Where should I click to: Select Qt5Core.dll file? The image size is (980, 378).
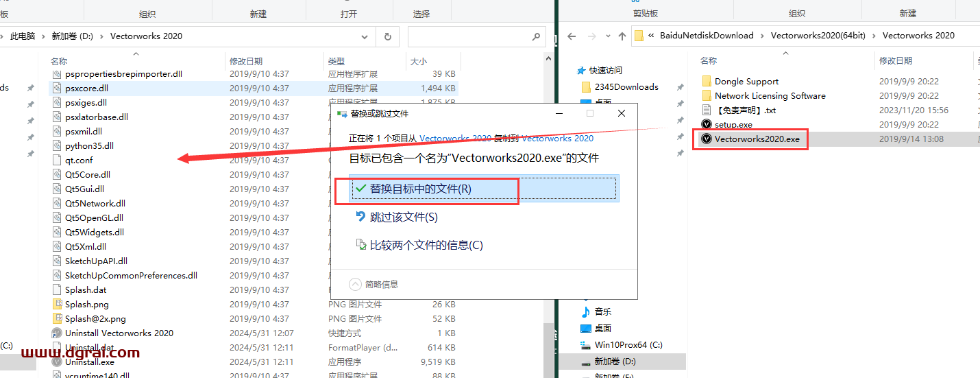(x=88, y=174)
